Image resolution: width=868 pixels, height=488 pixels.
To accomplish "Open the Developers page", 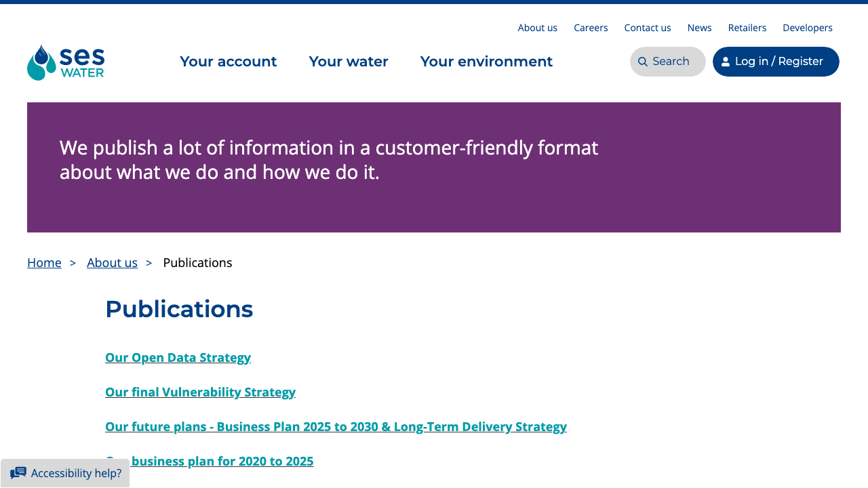I will (807, 27).
